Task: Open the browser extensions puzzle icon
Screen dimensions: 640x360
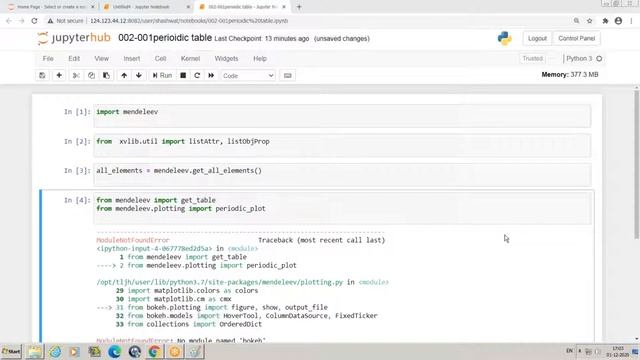Action: click(x=605, y=21)
